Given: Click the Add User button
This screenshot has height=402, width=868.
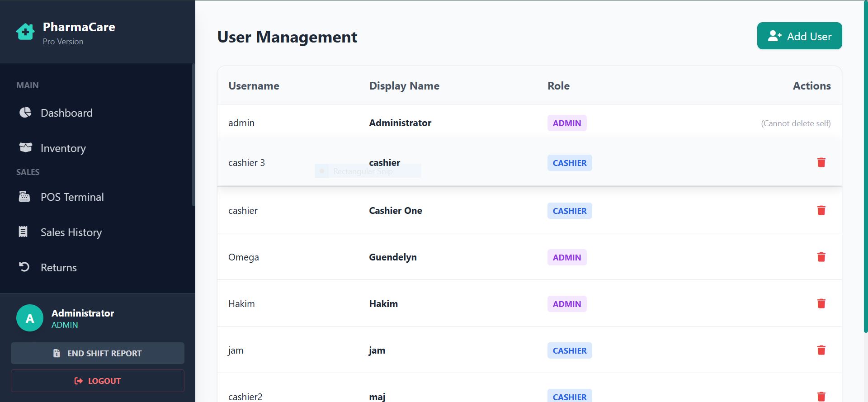Looking at the screenshot, I should click(x=799, y=36).
